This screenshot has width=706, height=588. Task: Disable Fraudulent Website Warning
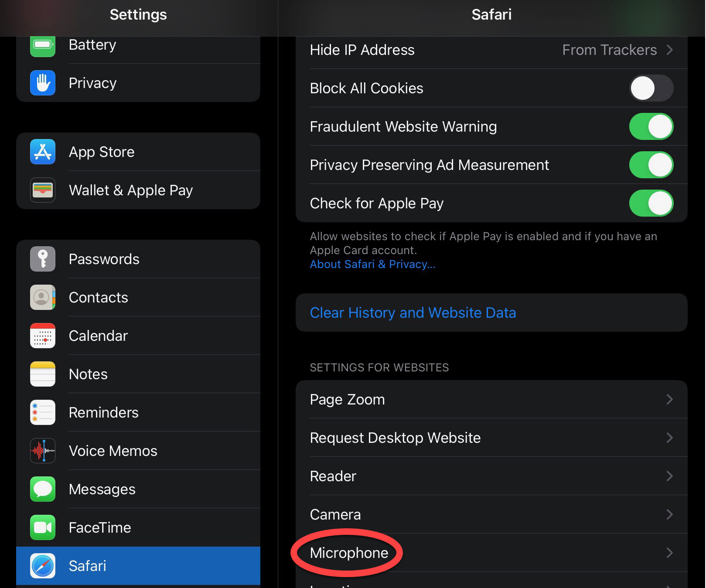click(651, 126)
